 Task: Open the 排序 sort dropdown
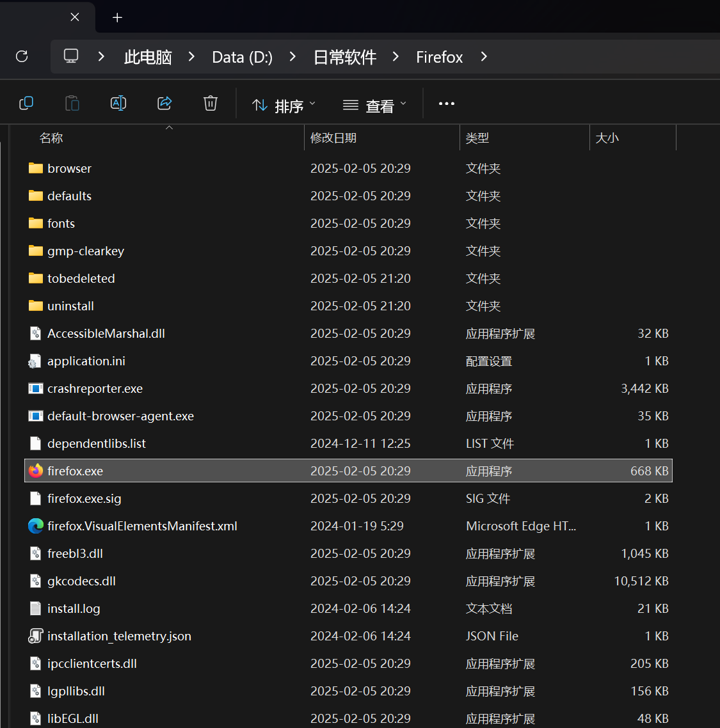coord(284,106)
